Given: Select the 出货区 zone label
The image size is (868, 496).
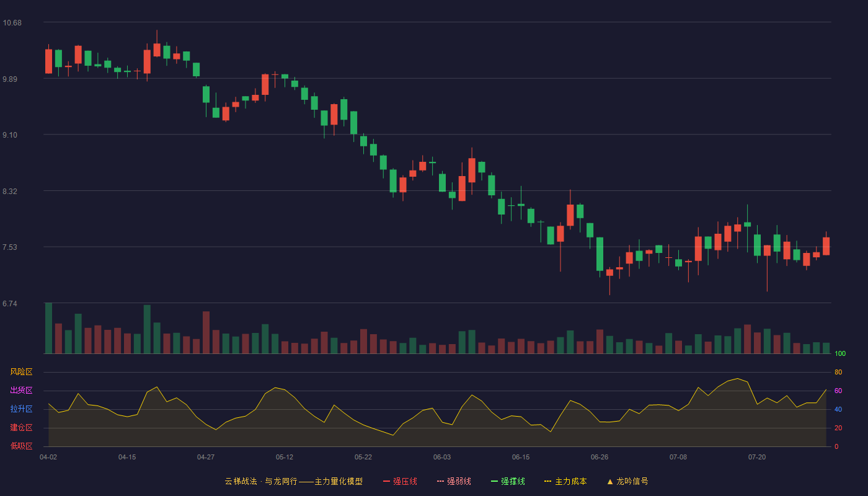Looking at the screenshot, I should click(21, 391).
